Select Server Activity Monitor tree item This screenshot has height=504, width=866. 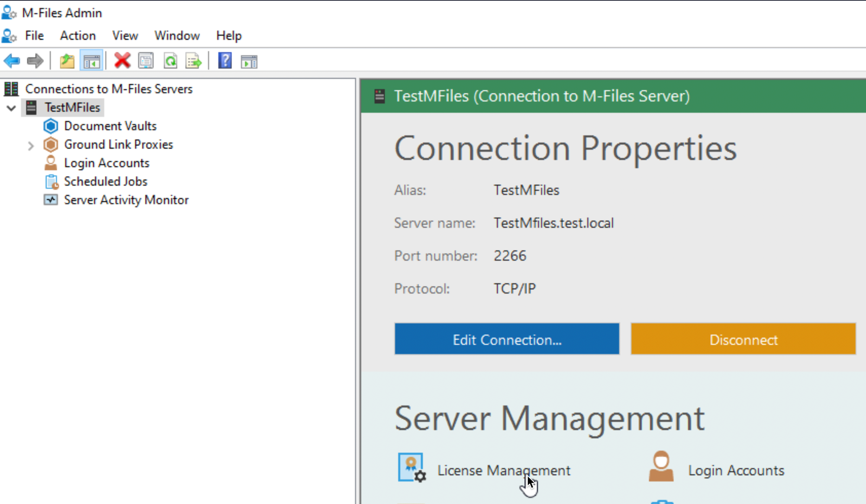[126, 200]
